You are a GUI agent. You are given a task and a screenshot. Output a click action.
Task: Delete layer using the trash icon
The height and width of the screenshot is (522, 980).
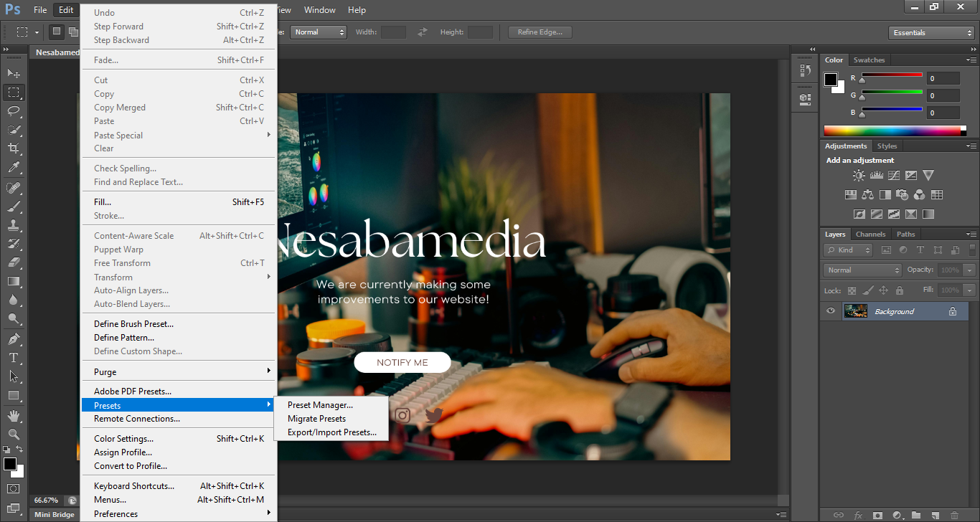pyautogui.click(x=954, y=515)
